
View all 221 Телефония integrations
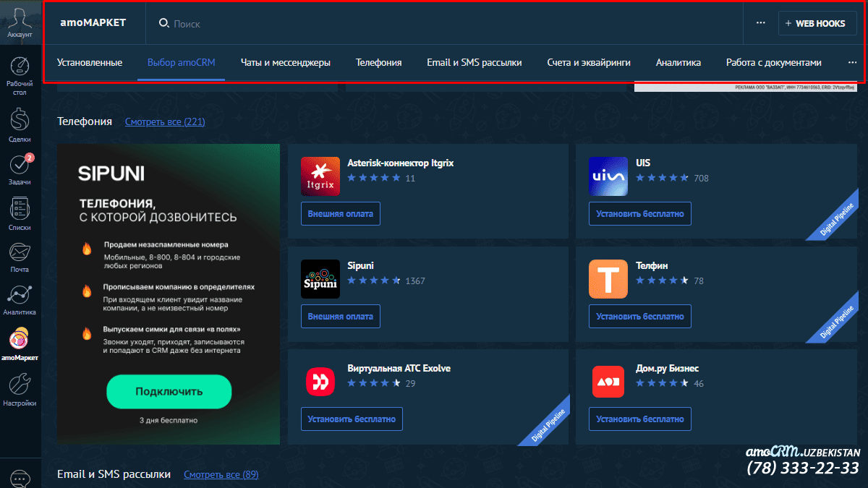click(165, 121)
